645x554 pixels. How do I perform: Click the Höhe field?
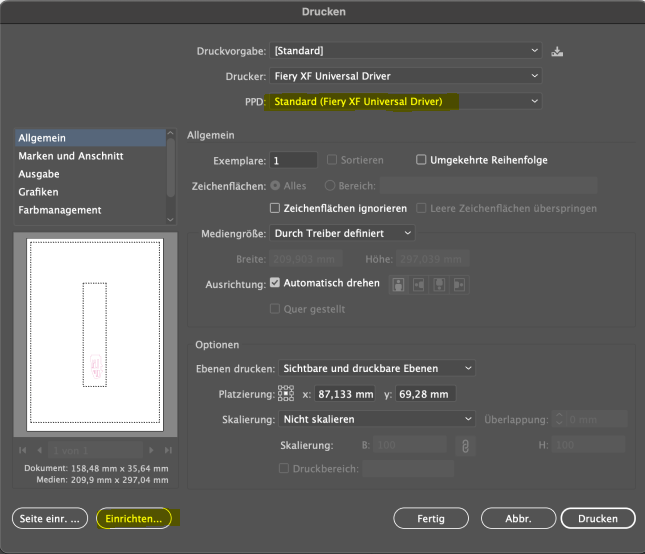pyautogui.click(x=432, y=259)
